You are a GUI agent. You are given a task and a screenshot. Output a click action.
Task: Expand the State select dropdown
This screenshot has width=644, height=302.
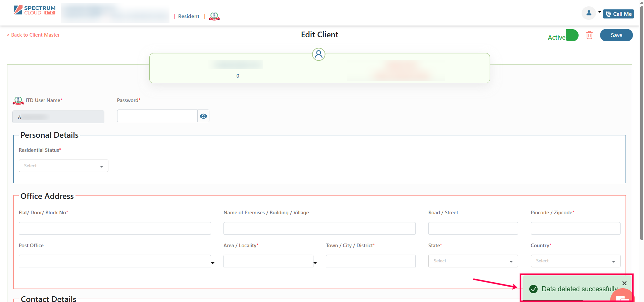click(473, 261)
